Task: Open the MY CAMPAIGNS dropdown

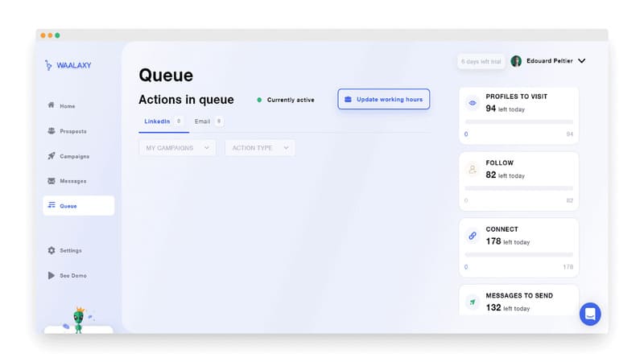Action: pyautogui.click(x=177, y=148)
